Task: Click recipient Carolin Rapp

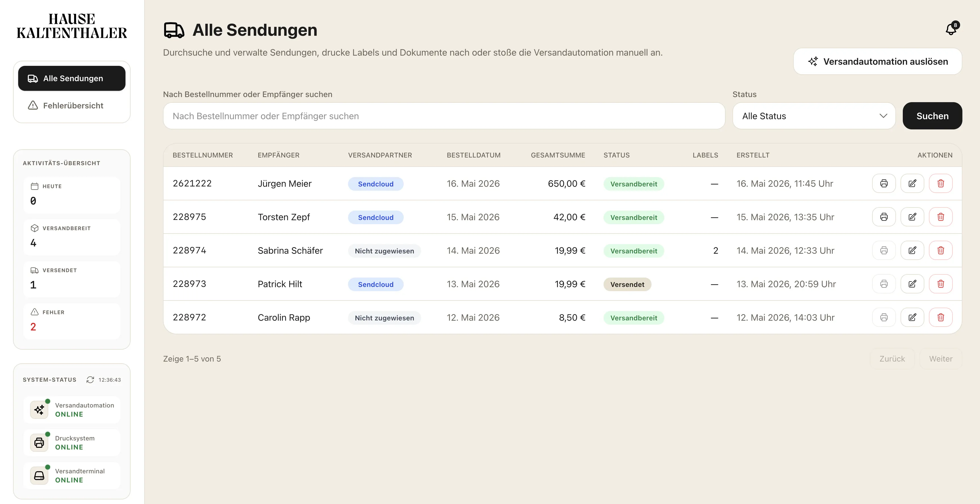Action: (x=284, y=317)
